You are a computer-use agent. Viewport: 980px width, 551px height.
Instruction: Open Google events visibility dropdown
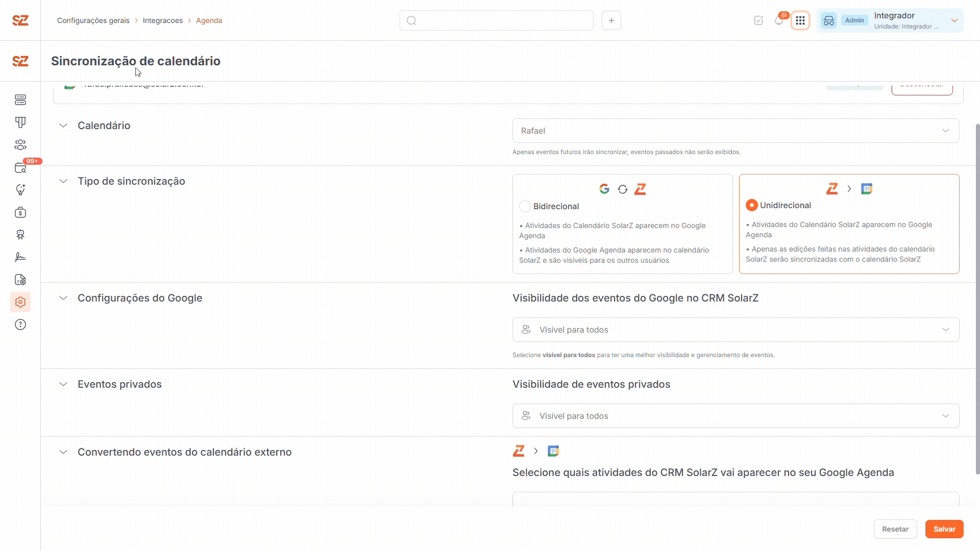coord(736,330)
